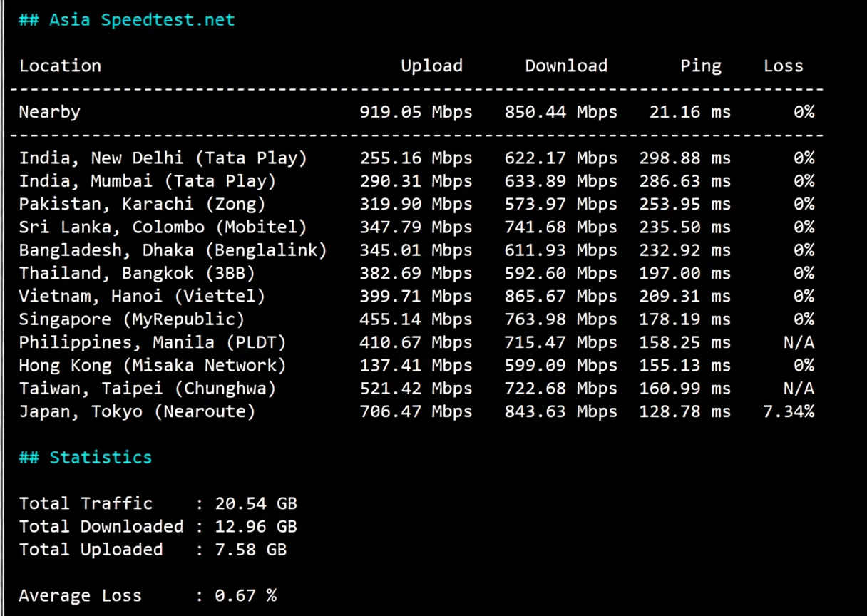Click the 'Total Uploaded' label
The width and height of the screenshot is (867, 616).
tap(91, 550)
